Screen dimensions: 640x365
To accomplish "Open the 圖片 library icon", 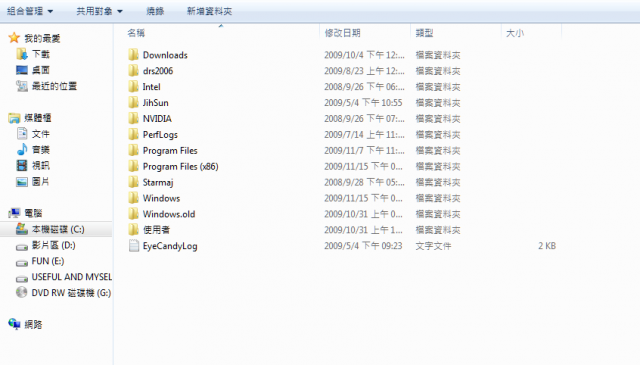I will click(x=22, y=182).
